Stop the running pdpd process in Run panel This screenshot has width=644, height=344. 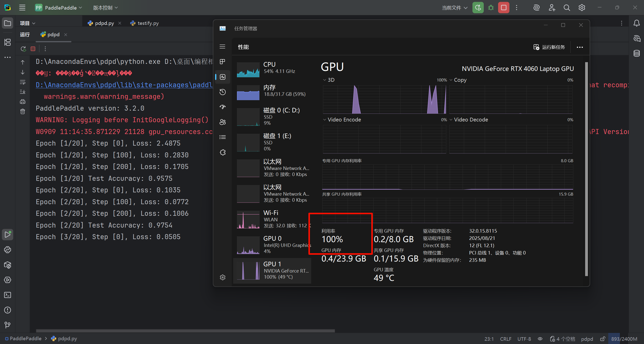33,49
